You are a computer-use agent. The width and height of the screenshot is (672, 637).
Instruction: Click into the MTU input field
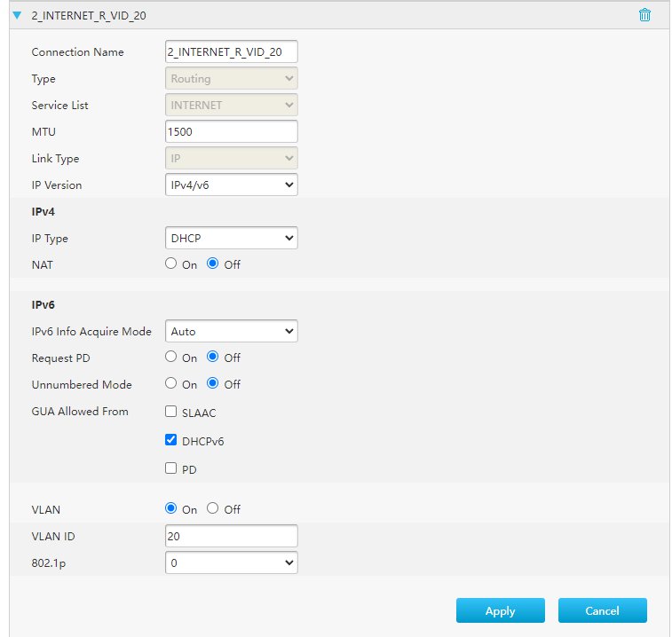point(231,131)
